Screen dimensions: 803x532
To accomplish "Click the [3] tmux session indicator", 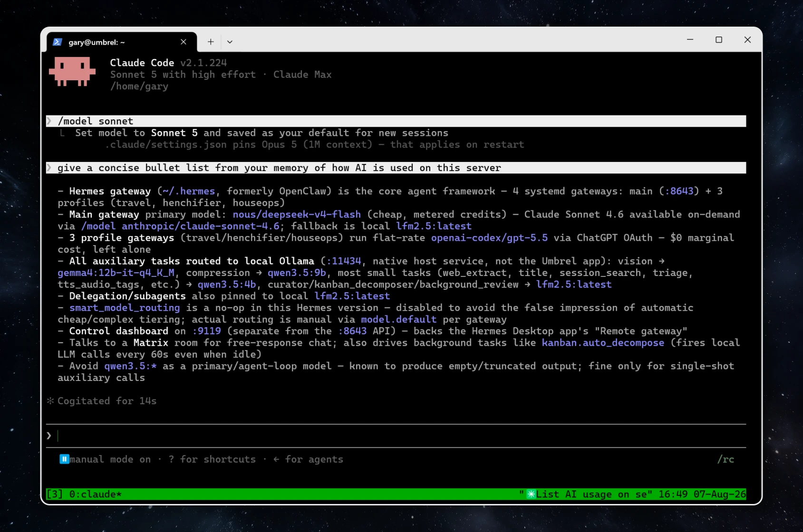I will [x=55, y=494].
